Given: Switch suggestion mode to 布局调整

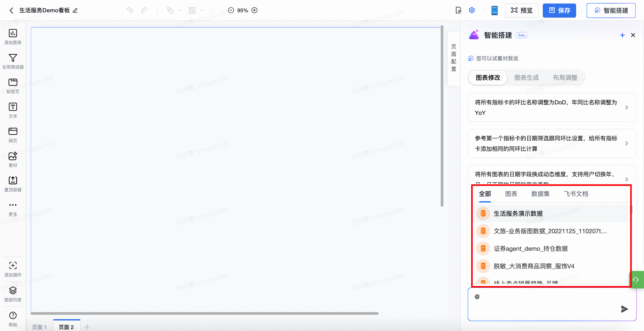Looking at the screenshot, I should 565,78.
